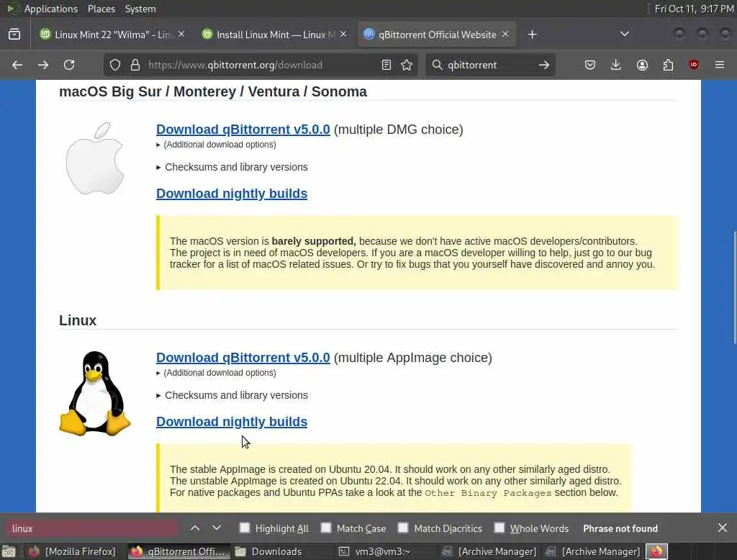Viewport: 737px width, 560px height.
Task: Open the Firefox hamburger application menu
Action: [x=720, y=65]
